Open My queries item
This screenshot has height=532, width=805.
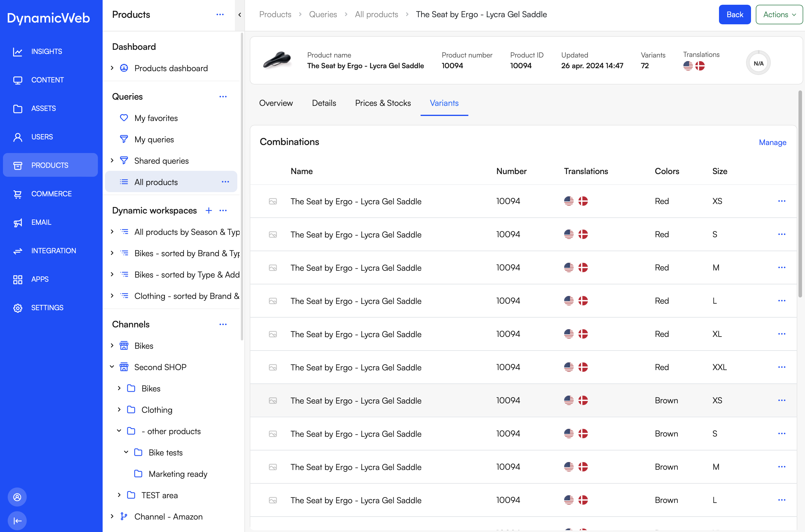pos(154,139)
